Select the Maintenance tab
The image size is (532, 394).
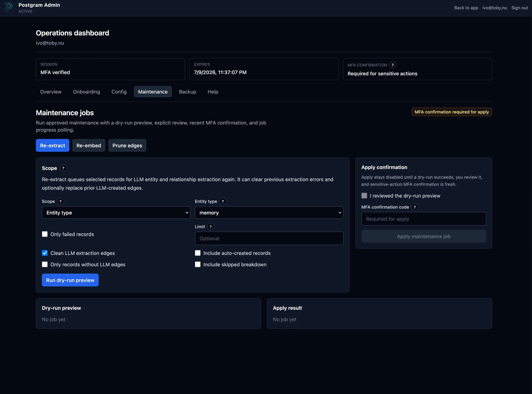click(x=153, y=92)
